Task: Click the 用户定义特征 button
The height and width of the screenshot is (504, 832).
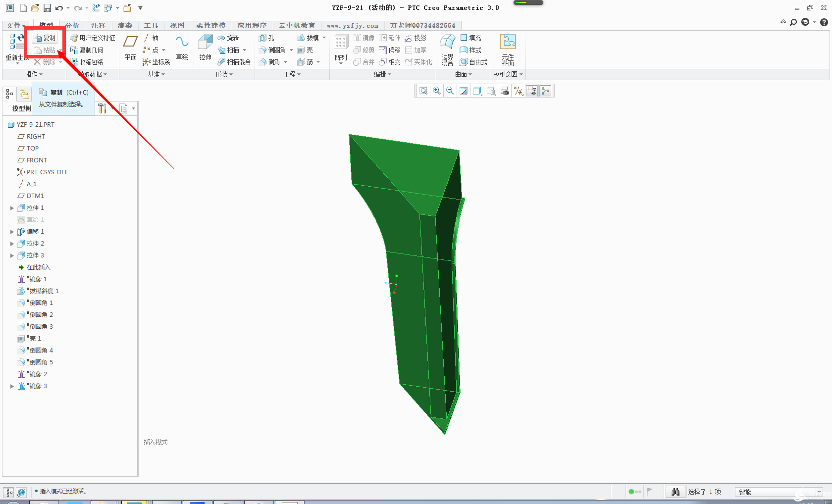Action: click(x=93, y=38)
